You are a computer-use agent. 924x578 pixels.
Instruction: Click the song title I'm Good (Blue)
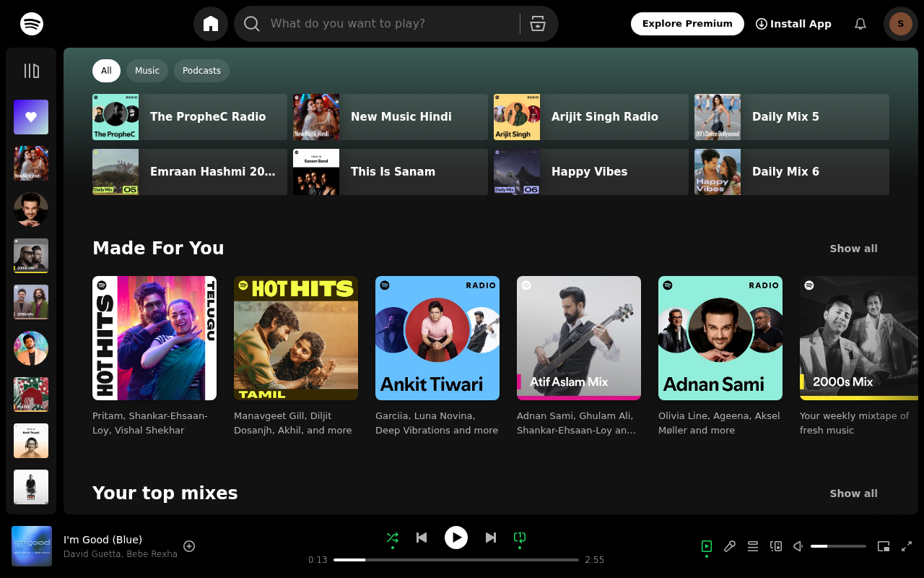click(103, 540)
